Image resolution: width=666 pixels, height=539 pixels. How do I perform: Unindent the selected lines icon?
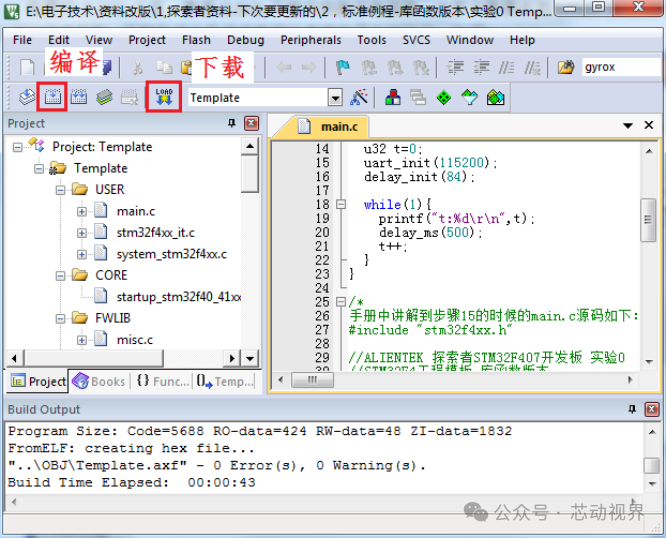tap(481, 67)
